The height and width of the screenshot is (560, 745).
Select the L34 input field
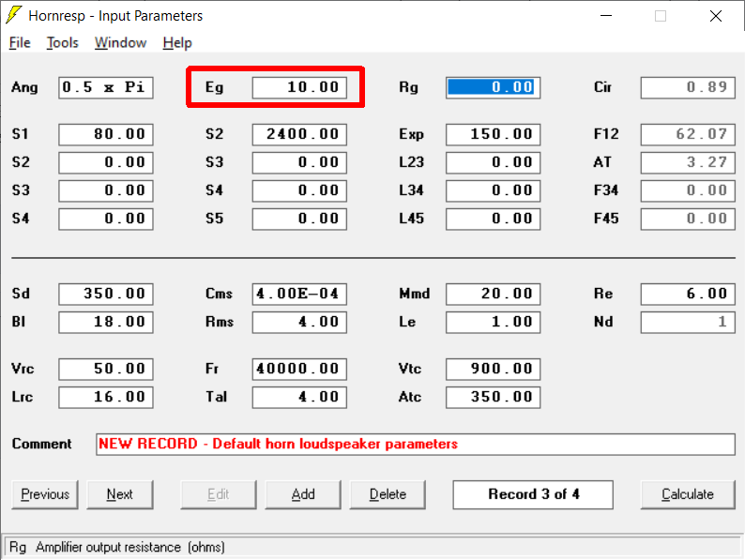tap(494, 190)
